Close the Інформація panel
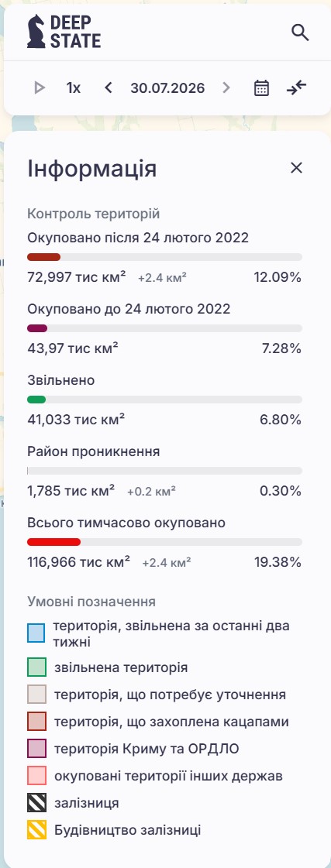 (x=297, y=168)
